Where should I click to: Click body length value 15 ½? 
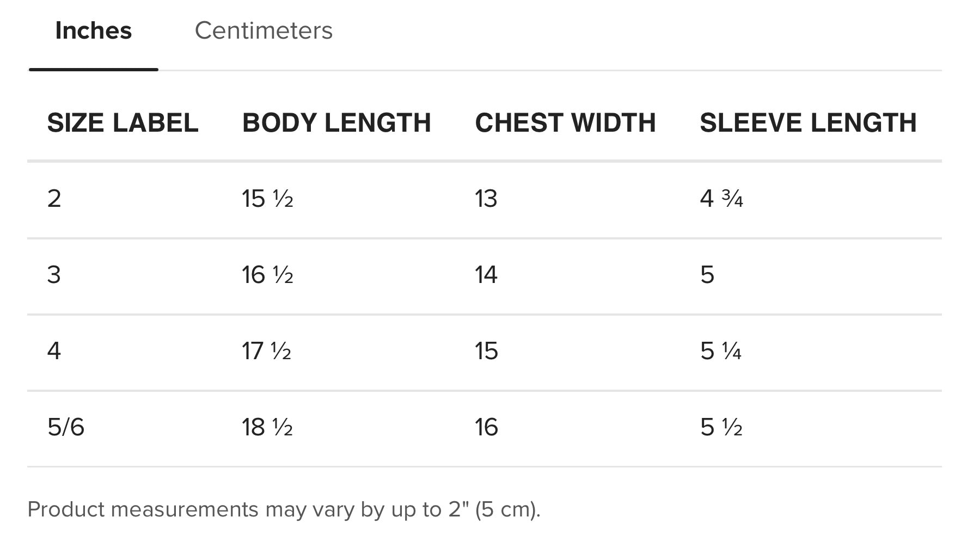click(267, 199)
